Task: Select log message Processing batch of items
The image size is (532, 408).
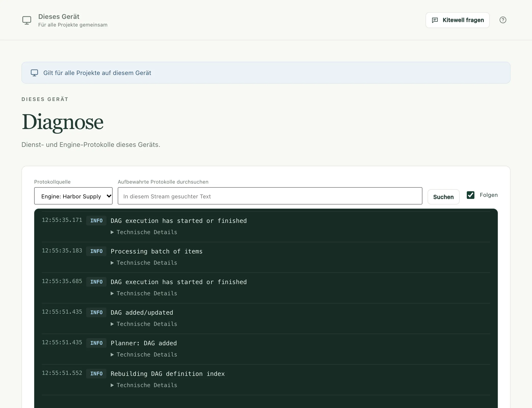Action: coord(156,251)
